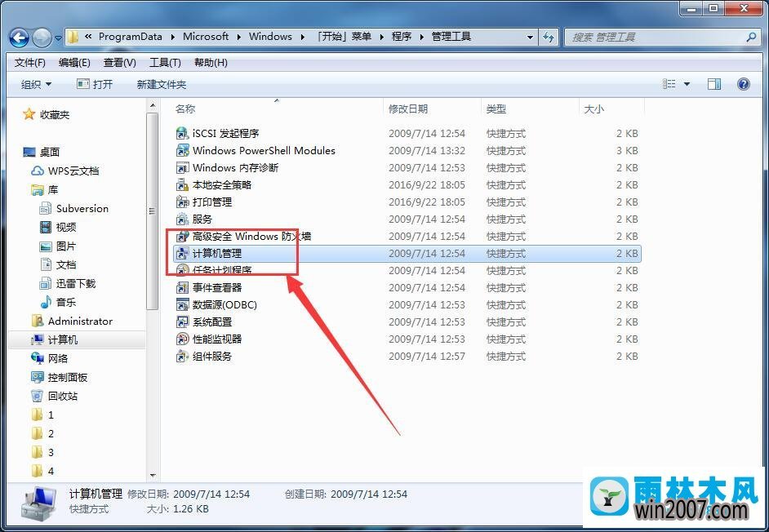Viewport: 769px width, 532px height.
Task: Select 计算机 in the navigation pane
Action: [62, 339]
